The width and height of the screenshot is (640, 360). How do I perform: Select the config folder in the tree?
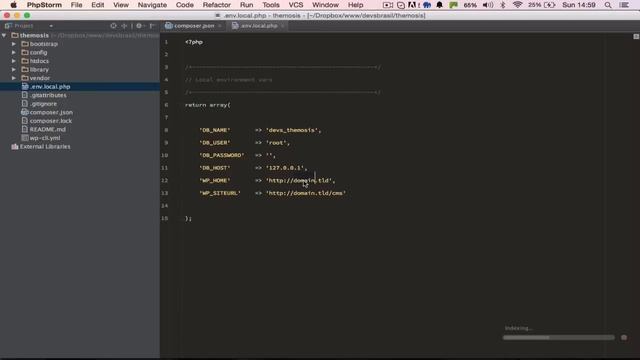[38, 53]
